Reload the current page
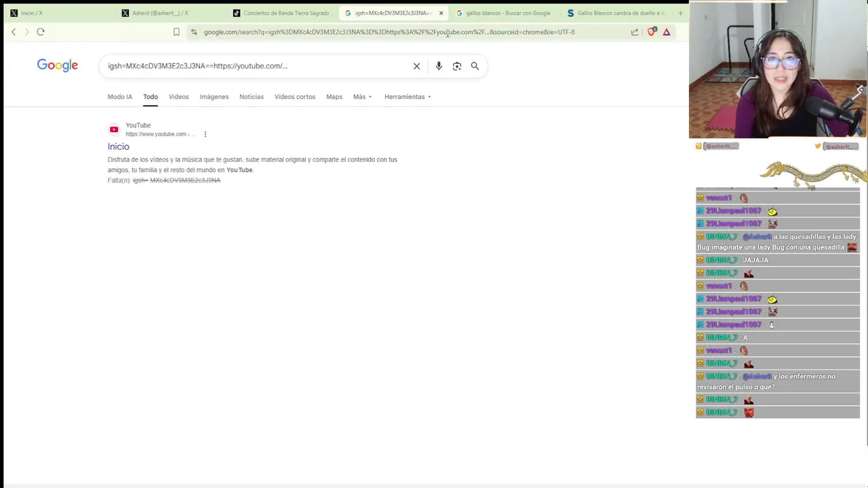Viewport: 868px width, 488px height. click(x=41, y=32)
